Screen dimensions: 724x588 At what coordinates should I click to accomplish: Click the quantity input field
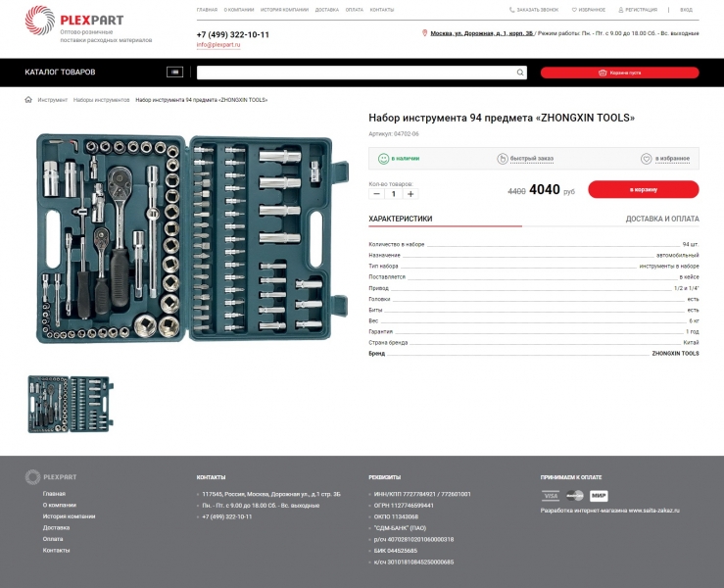394,194
